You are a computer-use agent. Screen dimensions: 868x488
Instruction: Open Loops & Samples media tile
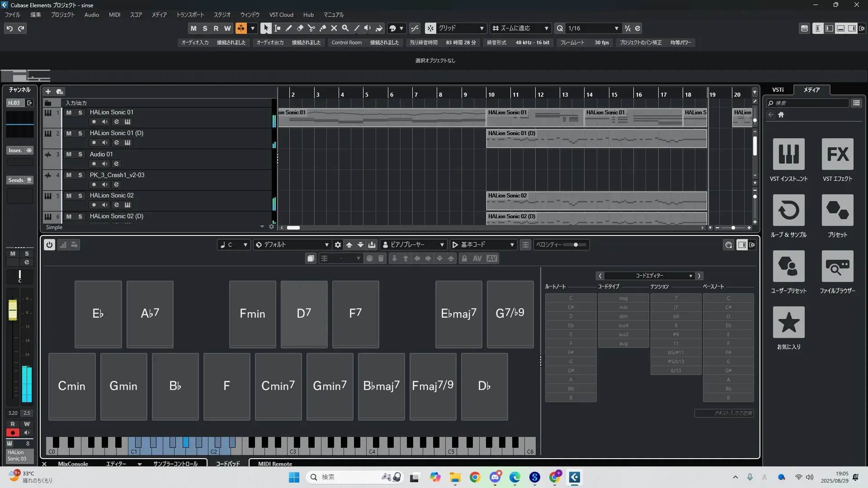[x=788, y=211]
